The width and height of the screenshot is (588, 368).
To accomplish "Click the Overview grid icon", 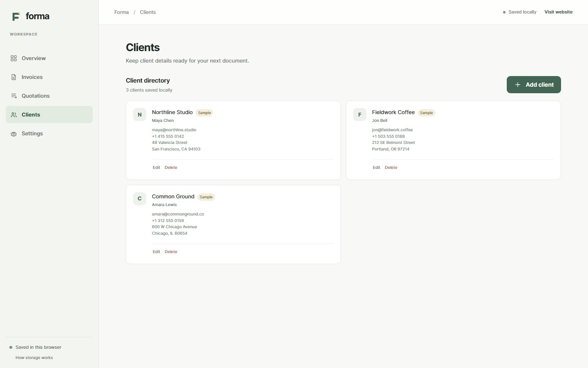I will (x=13, y=58).
